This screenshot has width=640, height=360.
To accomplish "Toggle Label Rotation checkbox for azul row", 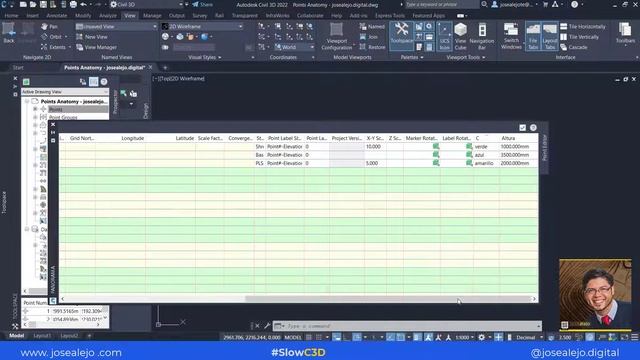I will [x=469, y=155].
